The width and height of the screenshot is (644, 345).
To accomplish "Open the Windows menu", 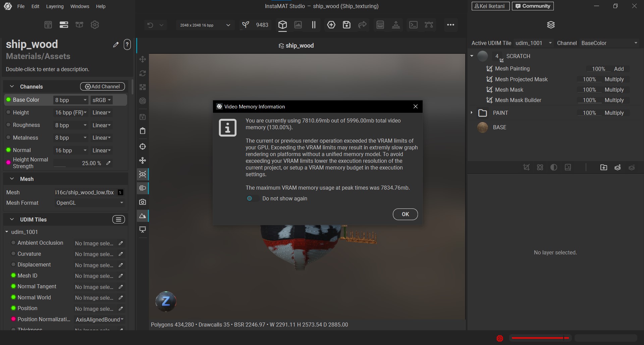I will (x=79, y=6).
